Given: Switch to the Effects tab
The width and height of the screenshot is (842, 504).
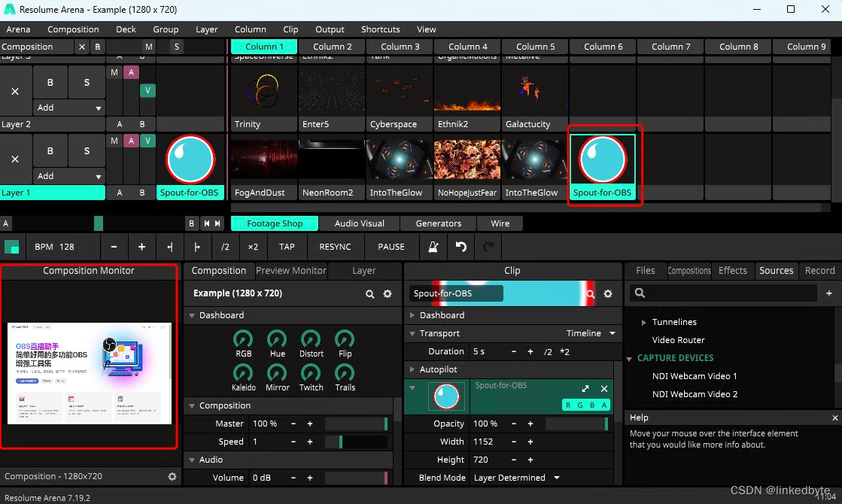Looking at the screenshot, I should click(x=732, y=271).
